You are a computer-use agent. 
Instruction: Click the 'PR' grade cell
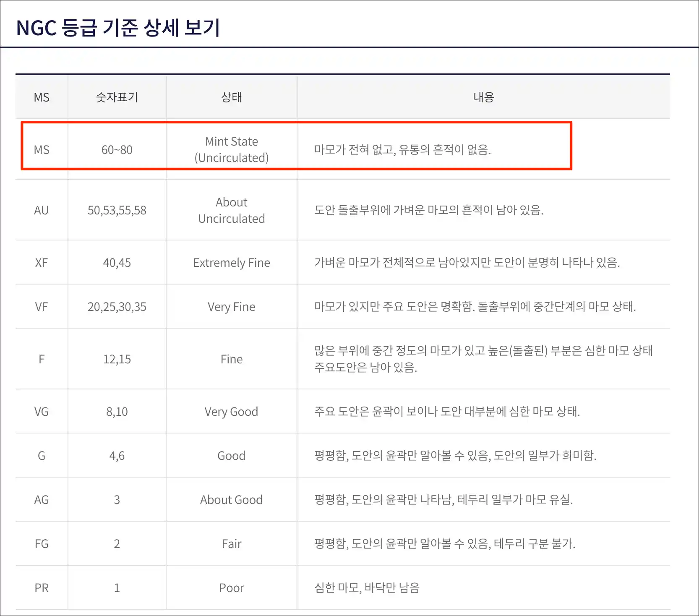(x=42, y=588)
